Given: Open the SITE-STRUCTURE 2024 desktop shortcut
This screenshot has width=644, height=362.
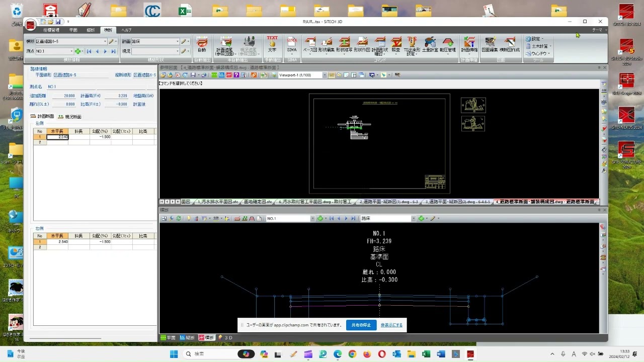Looking at the screenshot, I should pyautogui.click(x=626, y=154).
